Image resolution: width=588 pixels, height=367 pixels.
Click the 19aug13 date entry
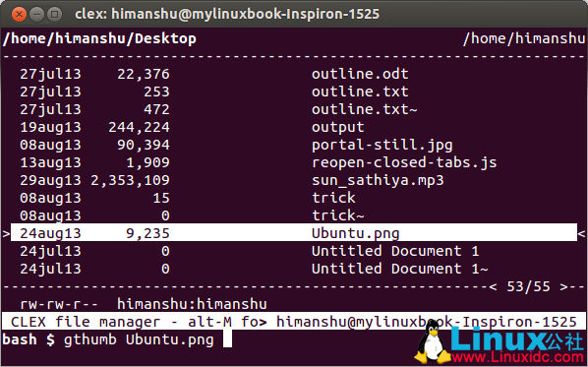(50, 127)
